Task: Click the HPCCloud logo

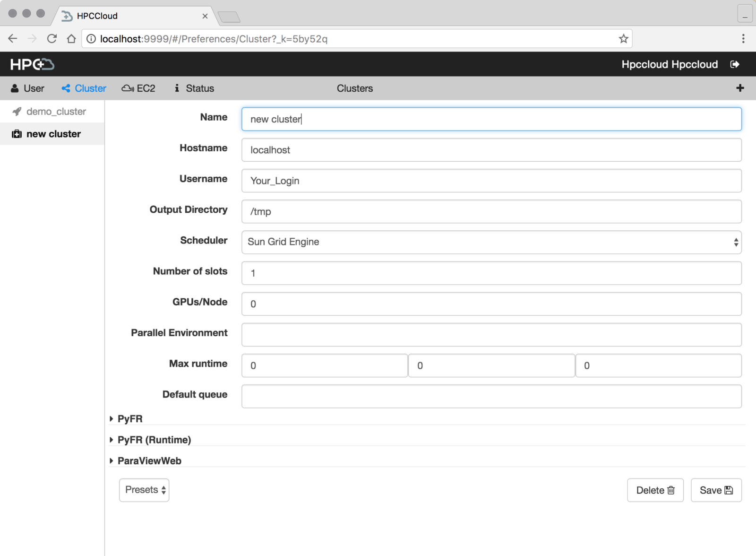Action: pyautogui.click(x=31, y=64)
